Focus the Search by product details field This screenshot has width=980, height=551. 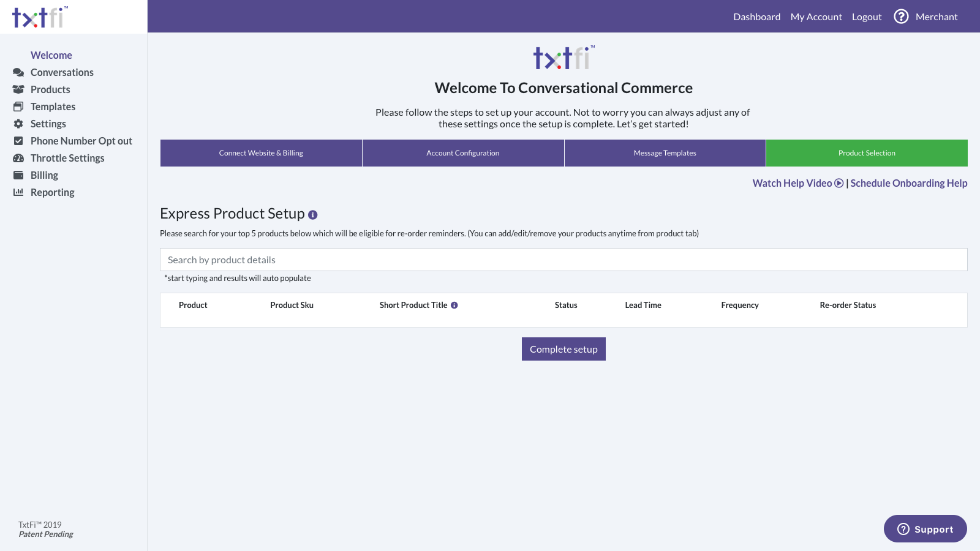(x=563, y=260)
